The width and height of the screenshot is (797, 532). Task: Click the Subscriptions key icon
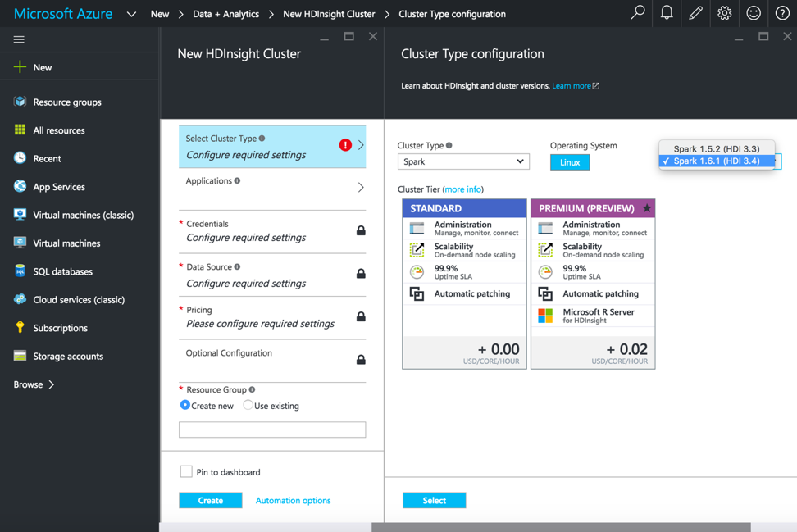[x=20, y=327]
